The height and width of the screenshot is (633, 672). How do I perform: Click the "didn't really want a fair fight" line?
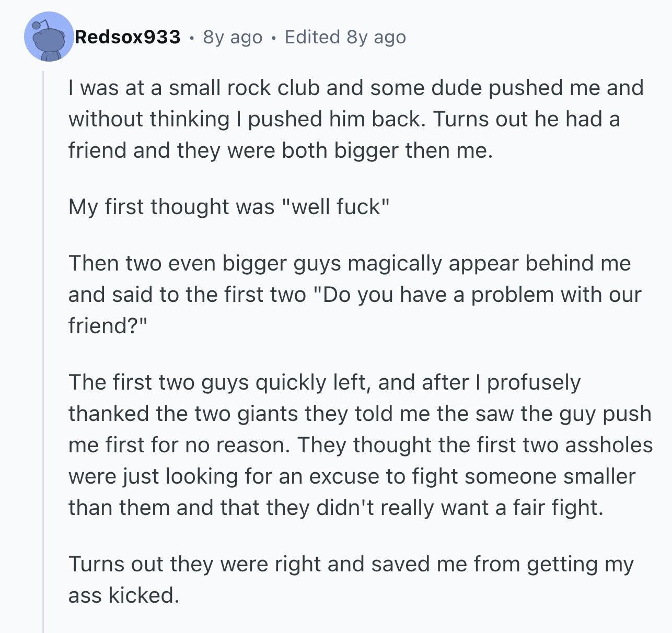(x=336, y=508)
